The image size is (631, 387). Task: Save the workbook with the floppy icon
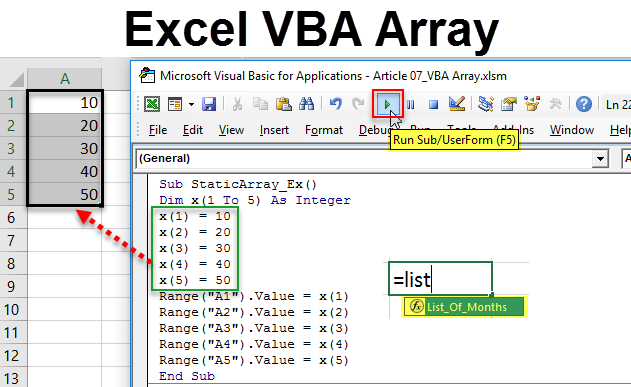(209, 105)
